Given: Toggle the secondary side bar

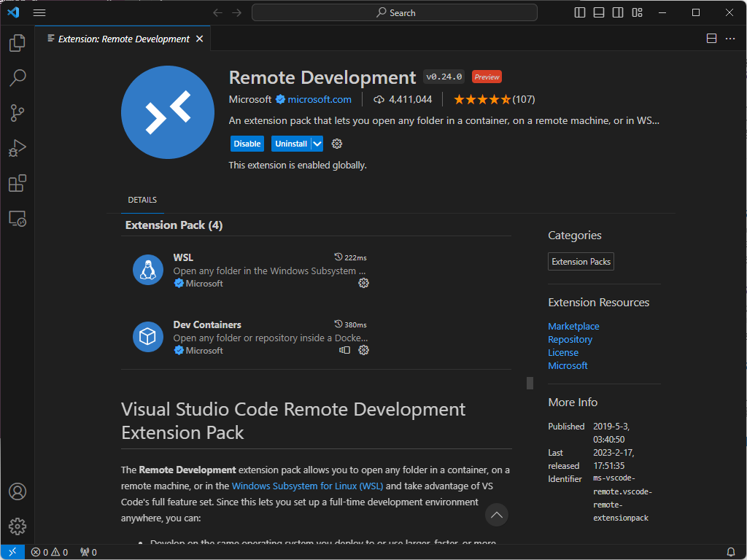Looking at the screenshot, I should [618, 13].
